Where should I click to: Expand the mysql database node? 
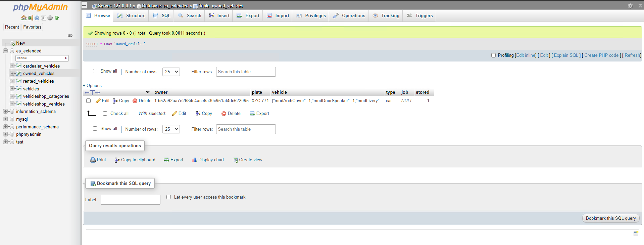point(5,119)
